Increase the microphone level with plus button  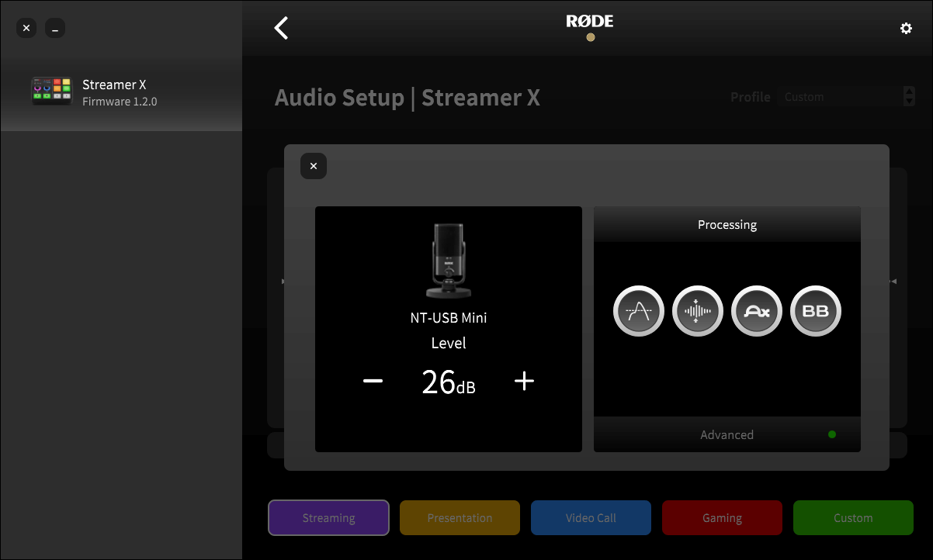[x=524, y=381]
